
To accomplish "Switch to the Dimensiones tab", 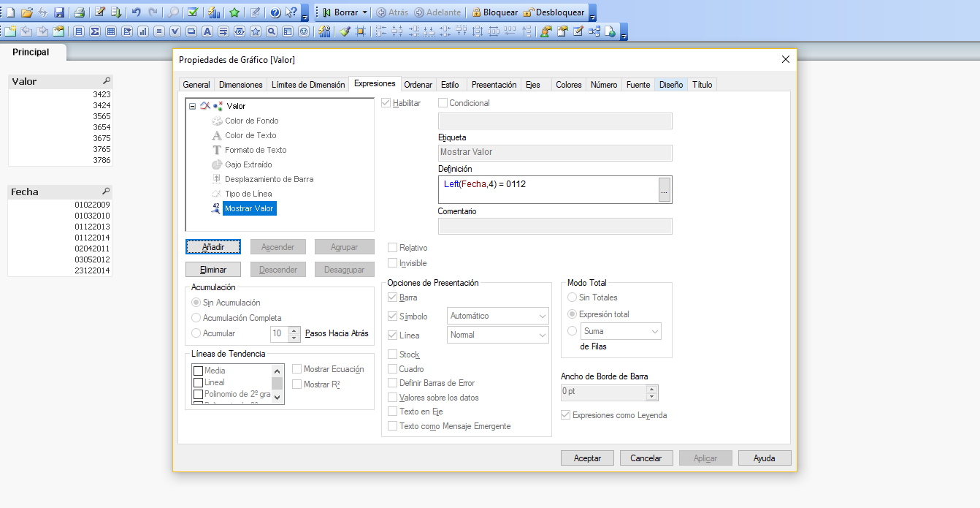I will pyautogui.click(x=240, y=85).
